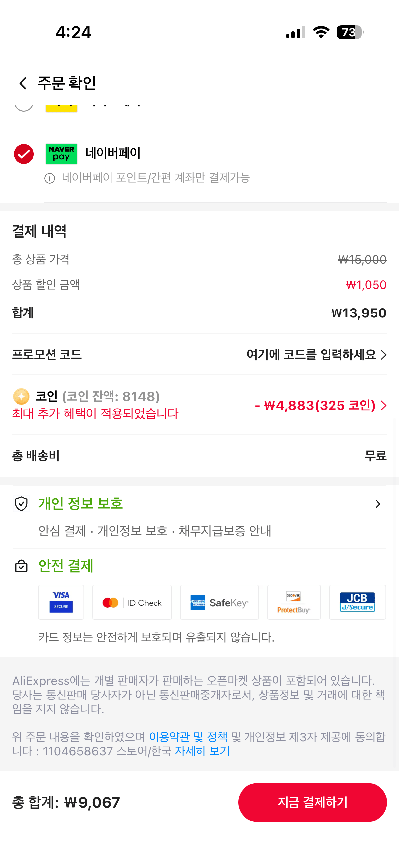
Task: Open the 이용약관 및 정책 link
Action: (x=188, y=737)
